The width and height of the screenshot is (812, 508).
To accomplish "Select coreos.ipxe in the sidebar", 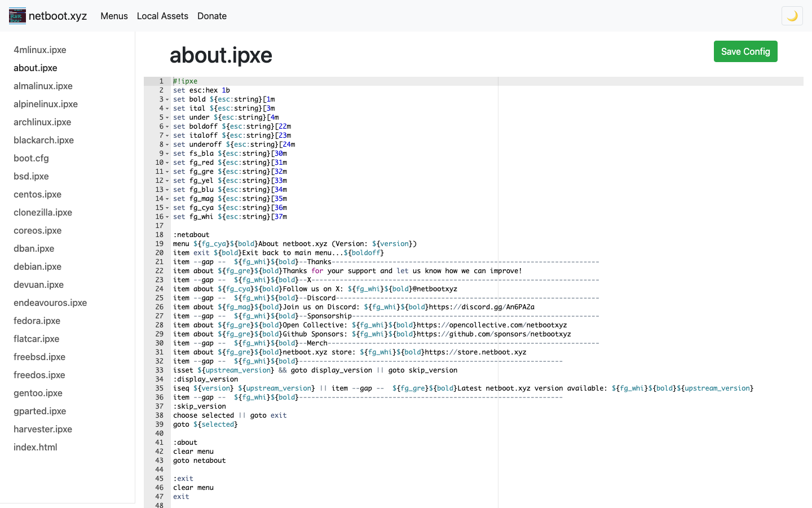I will tap(37, 230).
